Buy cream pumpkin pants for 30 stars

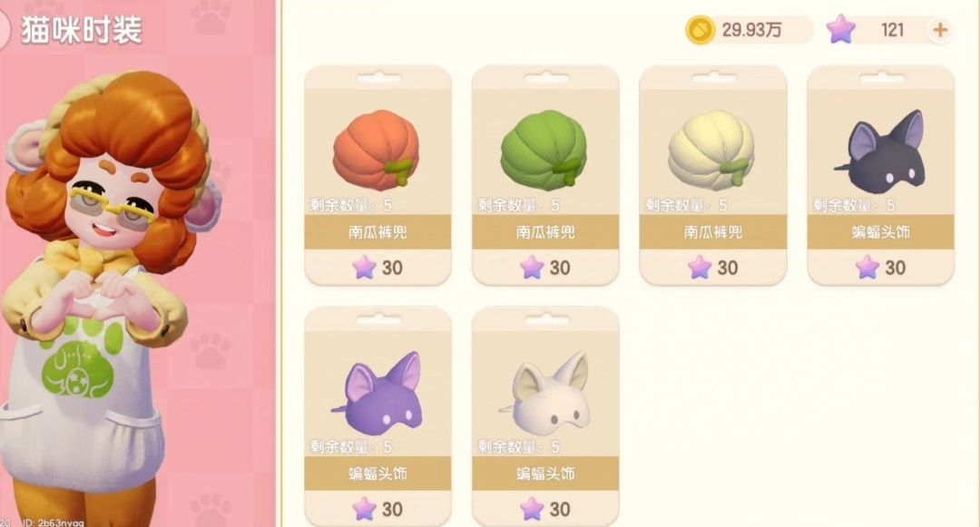coord(712,268)
